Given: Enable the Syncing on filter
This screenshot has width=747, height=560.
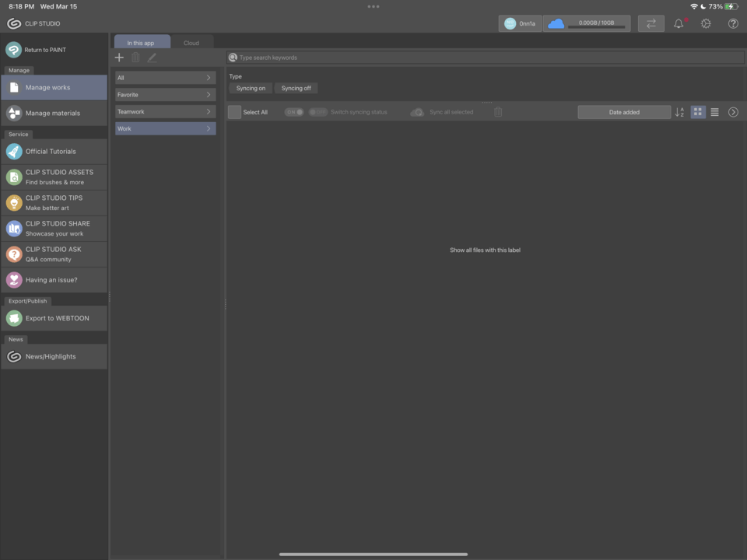Looking at the screenshot, I should coord(250,88).
